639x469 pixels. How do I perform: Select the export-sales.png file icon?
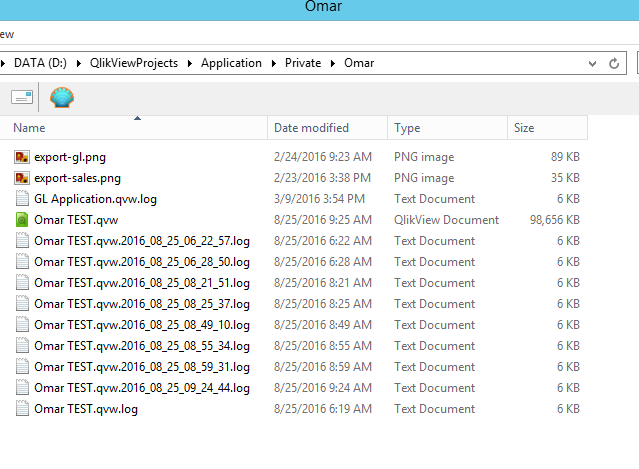[x=22, y=178]
